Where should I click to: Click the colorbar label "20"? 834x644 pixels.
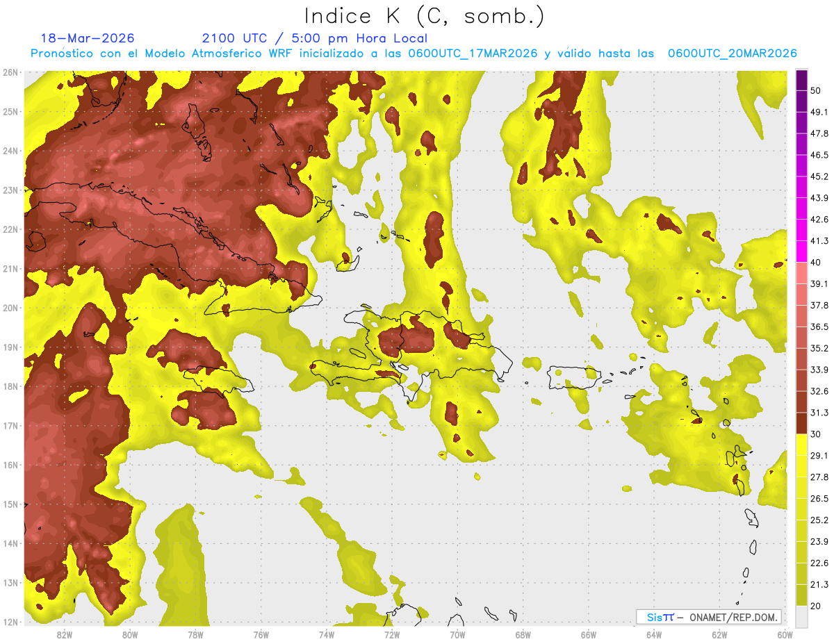[x=816, y=606]
